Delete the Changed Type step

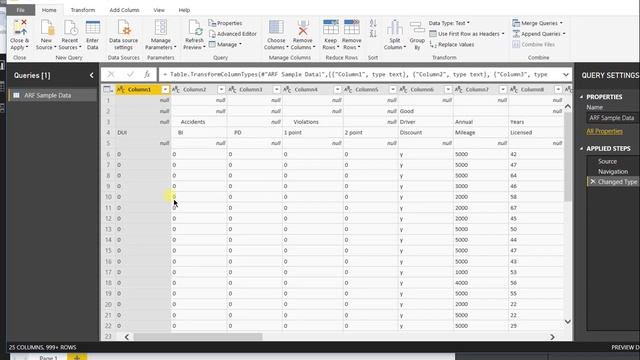pos(593,182)
